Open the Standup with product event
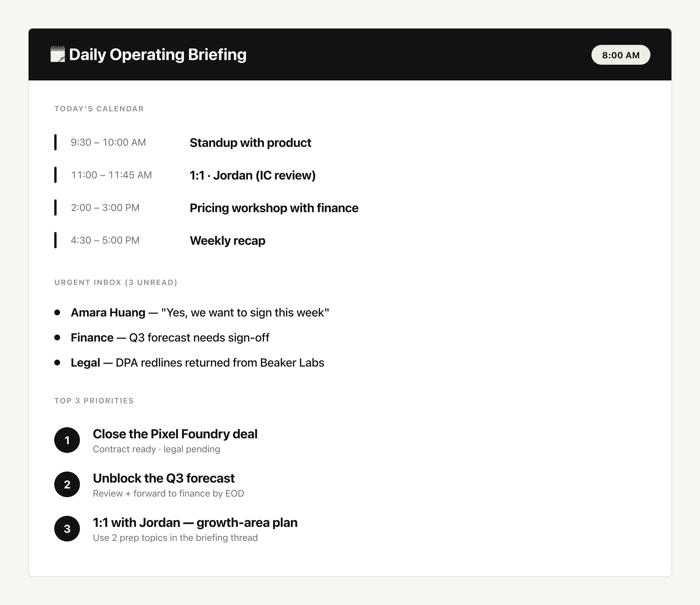This screenshot has height=605, width=700. pos(250,142)
